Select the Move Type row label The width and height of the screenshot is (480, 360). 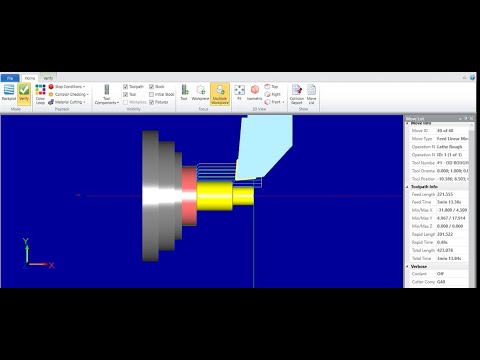422,139
